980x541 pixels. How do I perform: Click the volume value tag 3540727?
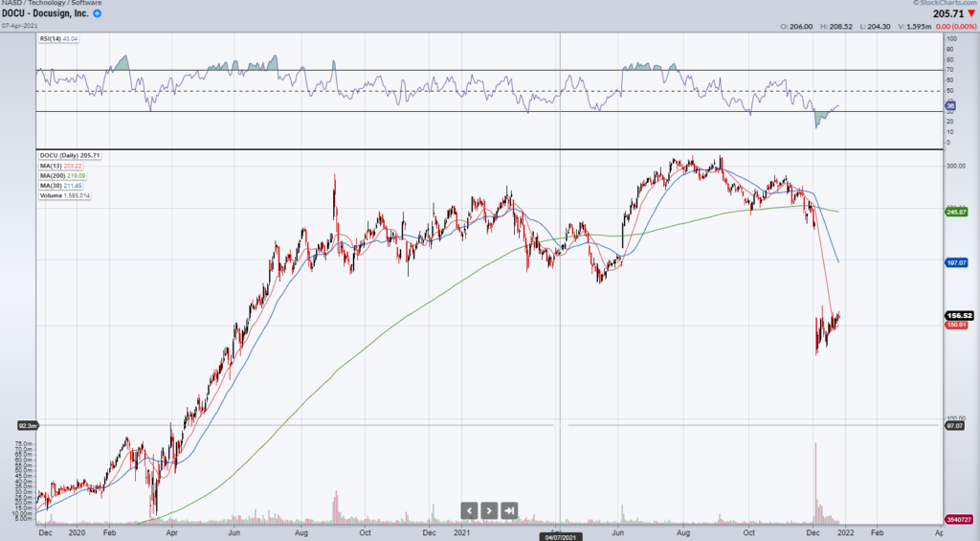[959, 518]
